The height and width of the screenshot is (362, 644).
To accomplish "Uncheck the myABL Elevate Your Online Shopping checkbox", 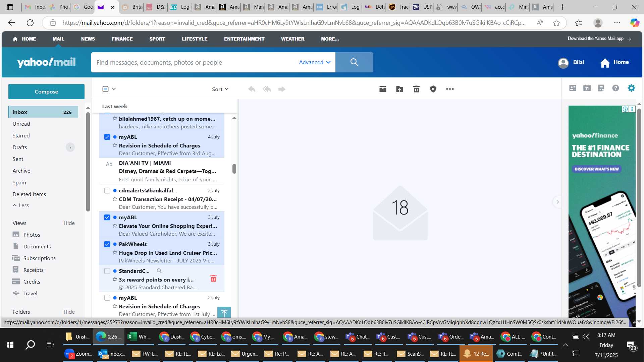I will (107, 217).
